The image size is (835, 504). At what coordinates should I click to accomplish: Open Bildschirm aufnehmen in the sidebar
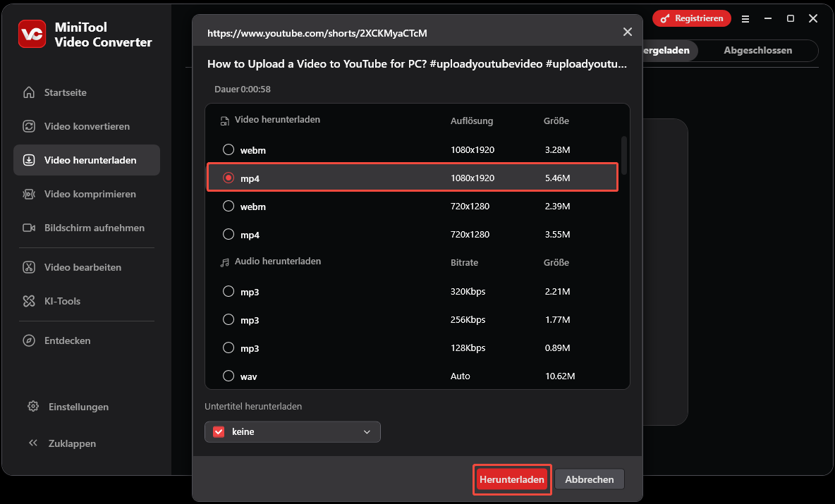coord(86,228)
